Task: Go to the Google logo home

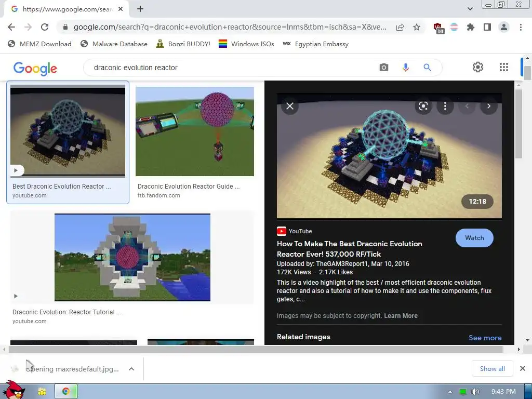Action: (x=35, y=68)
